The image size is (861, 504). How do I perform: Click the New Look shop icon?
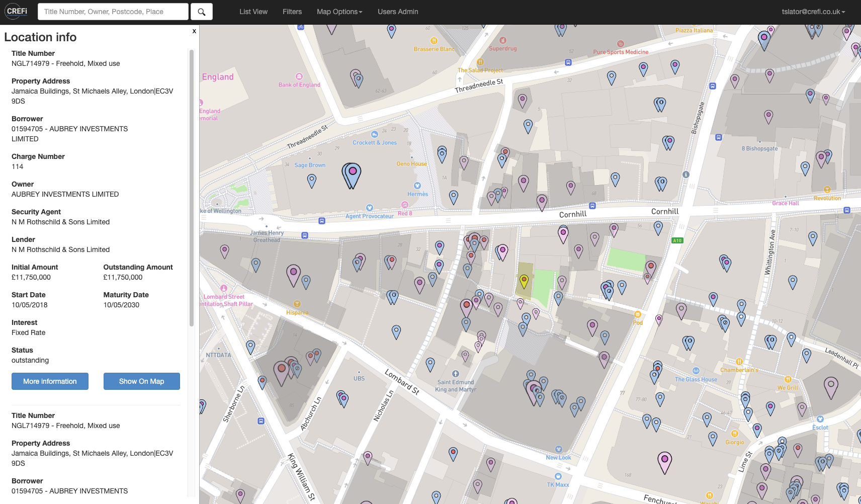coord(558,449)
